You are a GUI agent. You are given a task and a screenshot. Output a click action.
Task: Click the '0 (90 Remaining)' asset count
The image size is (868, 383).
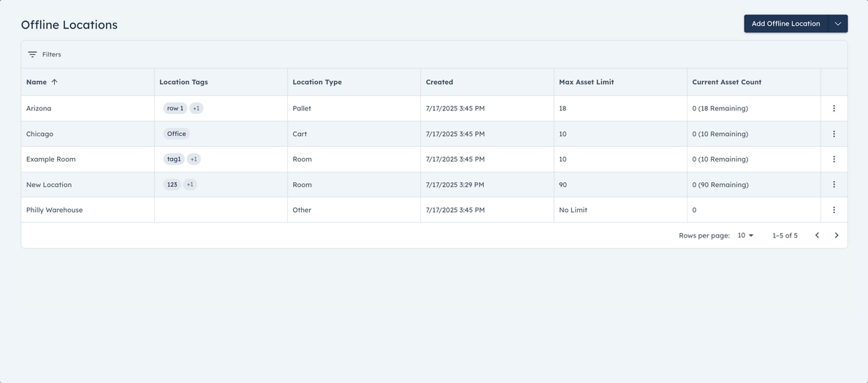720,185
